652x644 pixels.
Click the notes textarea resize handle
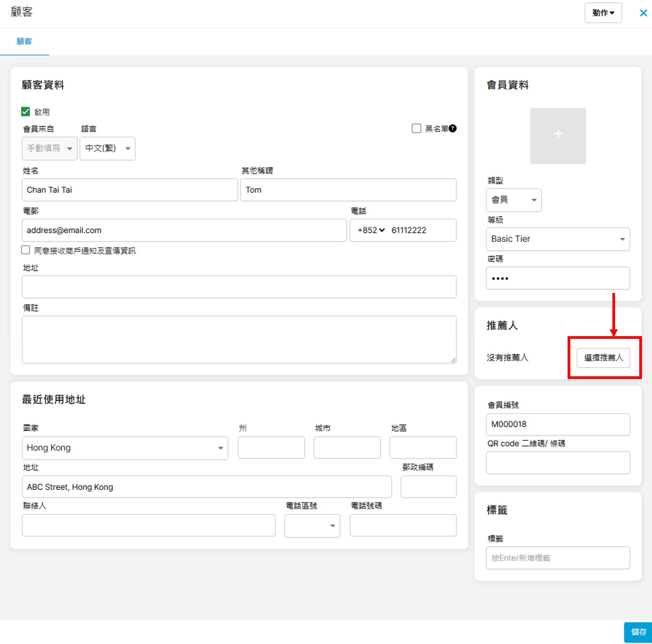pyautogui.click(x=453, y=360)
